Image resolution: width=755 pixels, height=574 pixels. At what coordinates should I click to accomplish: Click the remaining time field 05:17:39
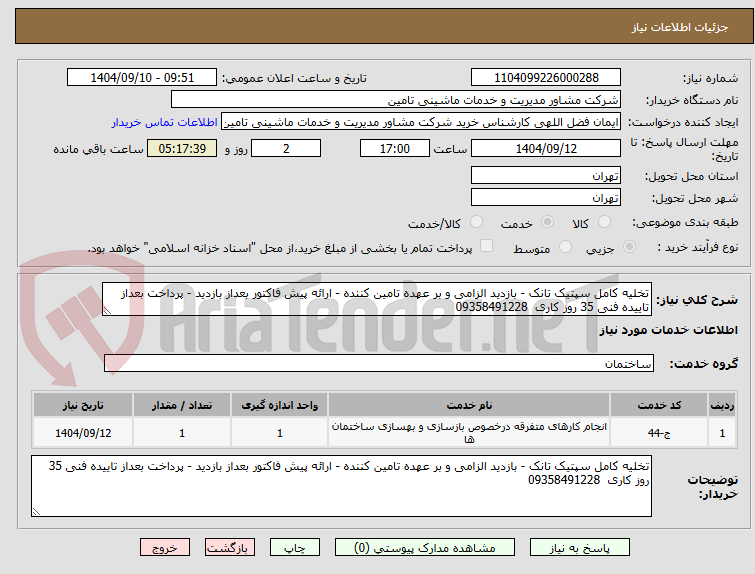click(x=182, y=148)
